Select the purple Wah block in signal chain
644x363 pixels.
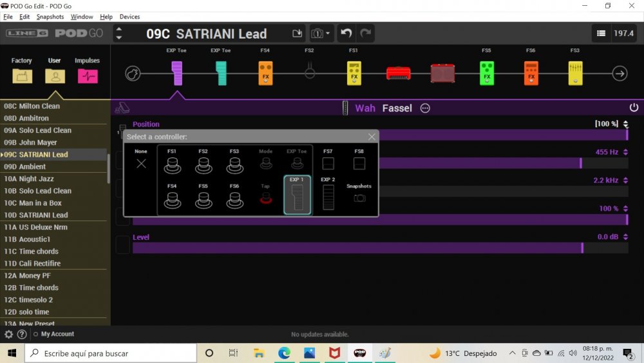(x=177, y=73)
